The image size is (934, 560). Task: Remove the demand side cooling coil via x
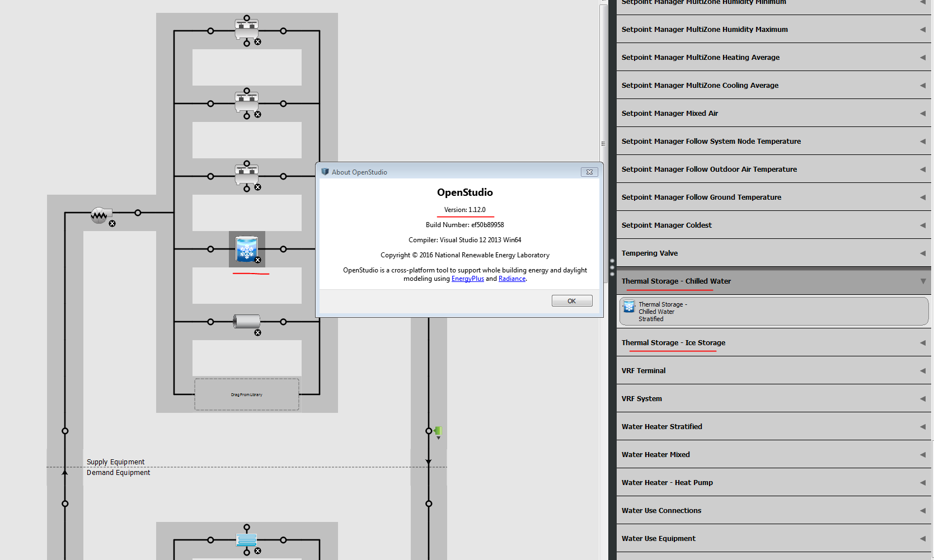click(x=258, y=551)
